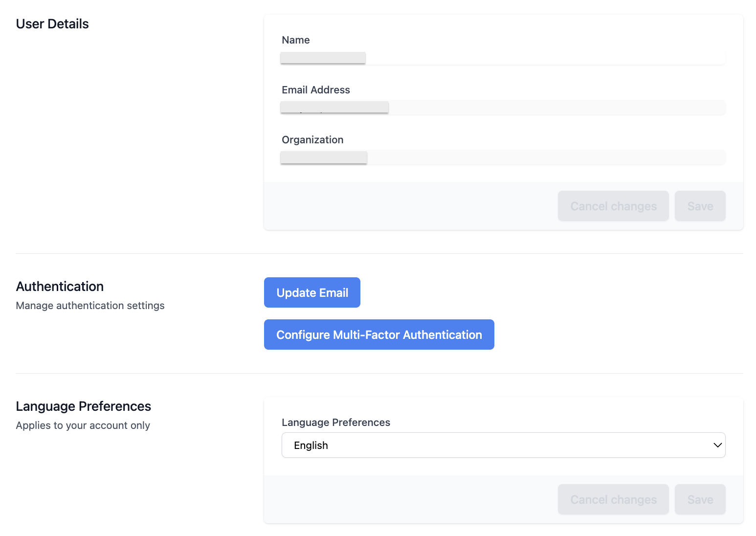Screen dimensions: 756x536
Task: Click the 'Manage authentication settings' text
Action: 90,306
